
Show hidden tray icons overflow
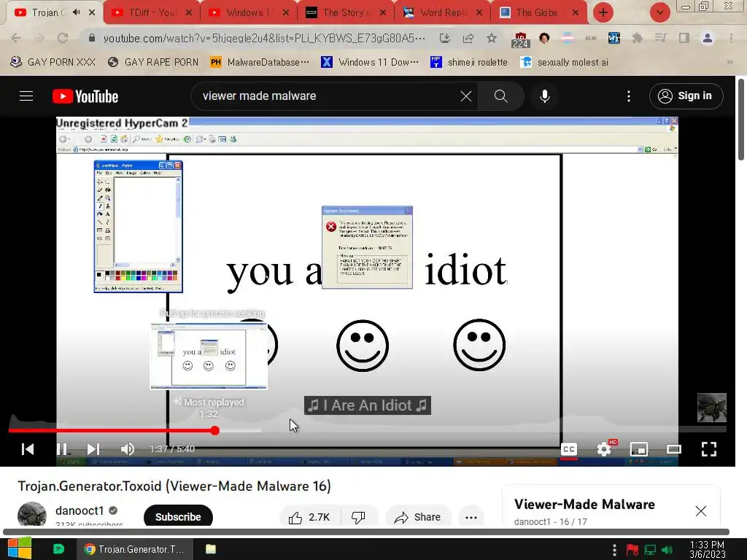tap(614, 550)
